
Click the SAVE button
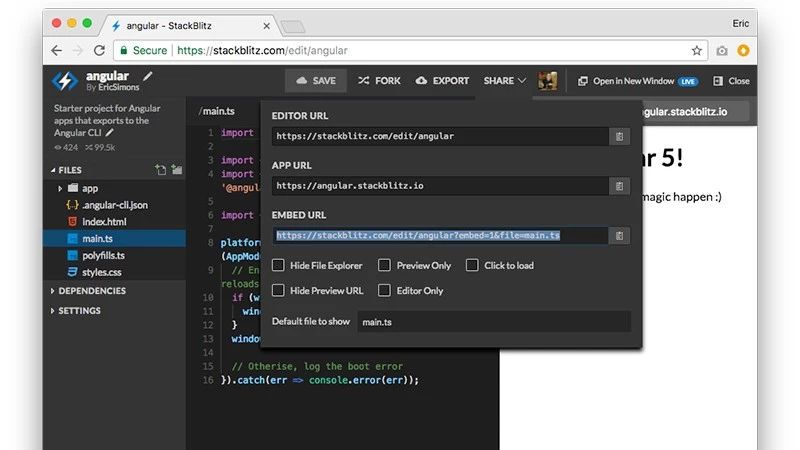[x=316, y=81]
